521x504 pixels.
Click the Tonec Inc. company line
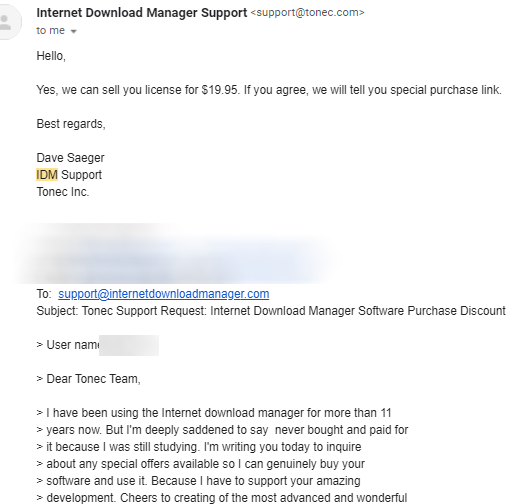pos(63,192)
